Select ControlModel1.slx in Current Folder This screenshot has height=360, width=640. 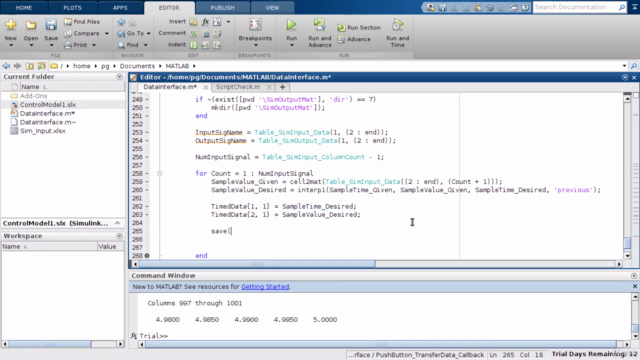tap(48, 104)
